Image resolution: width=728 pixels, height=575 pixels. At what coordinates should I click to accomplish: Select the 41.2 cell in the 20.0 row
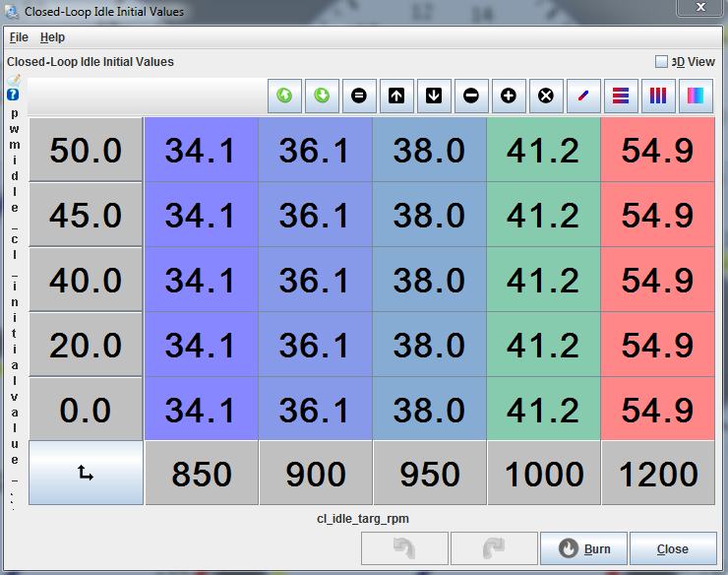click(544, 345)
